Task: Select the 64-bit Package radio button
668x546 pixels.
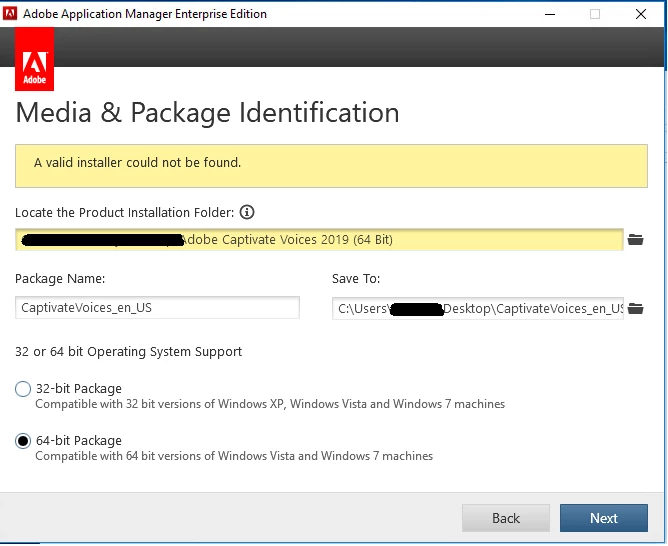Action: tap(23, 441)
